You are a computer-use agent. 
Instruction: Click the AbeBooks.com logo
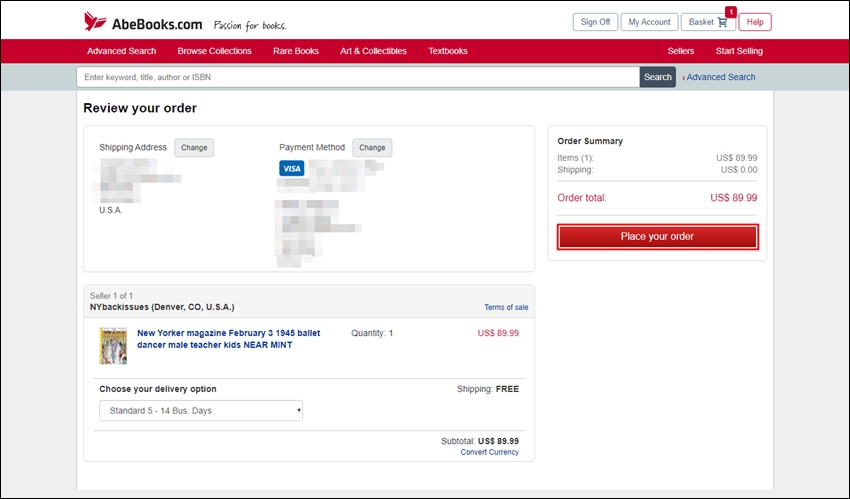coord(143,22)
